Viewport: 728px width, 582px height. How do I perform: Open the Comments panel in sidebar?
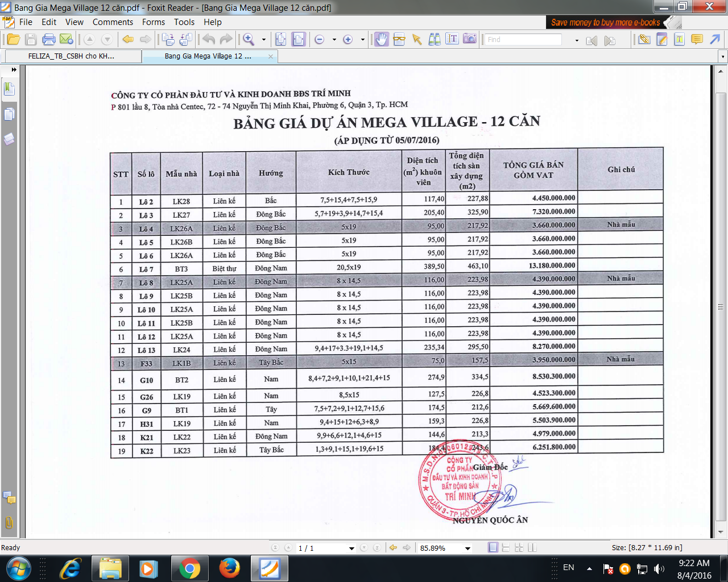9,498
